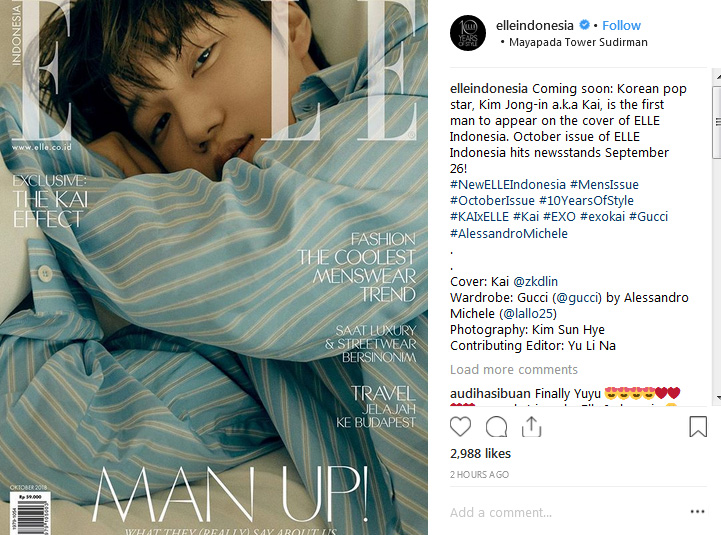Open the #AlessandroMichele hashtag
This screenshot has width=721, height=535.
pyautogui.click(x=509, y=233)
